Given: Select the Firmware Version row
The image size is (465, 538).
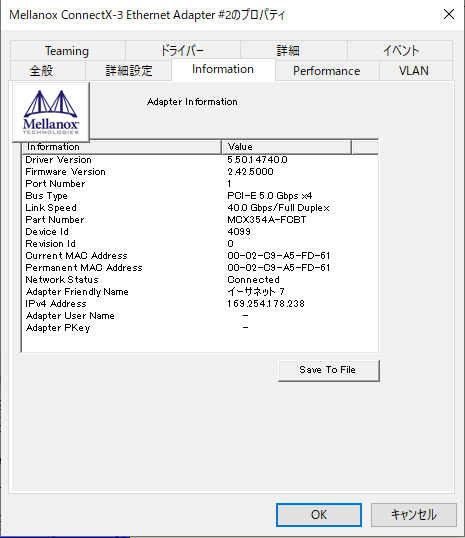Looking at the screenshot, I should pyautogui.click(x=200, y=172).
